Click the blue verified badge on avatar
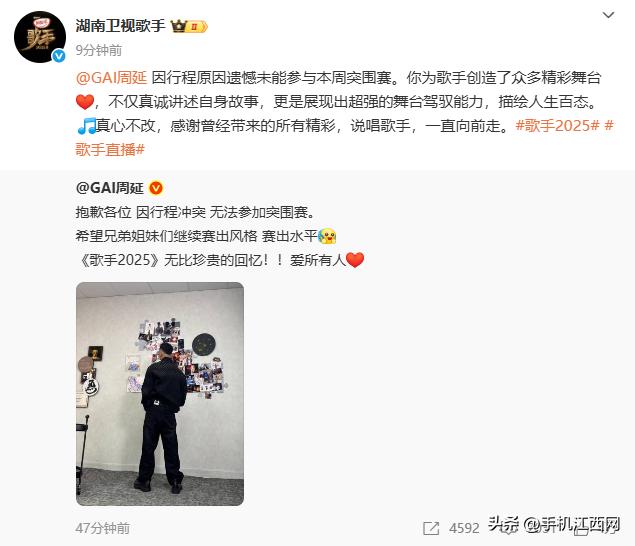Screen dimensions: 635x546 pos(59,55)
